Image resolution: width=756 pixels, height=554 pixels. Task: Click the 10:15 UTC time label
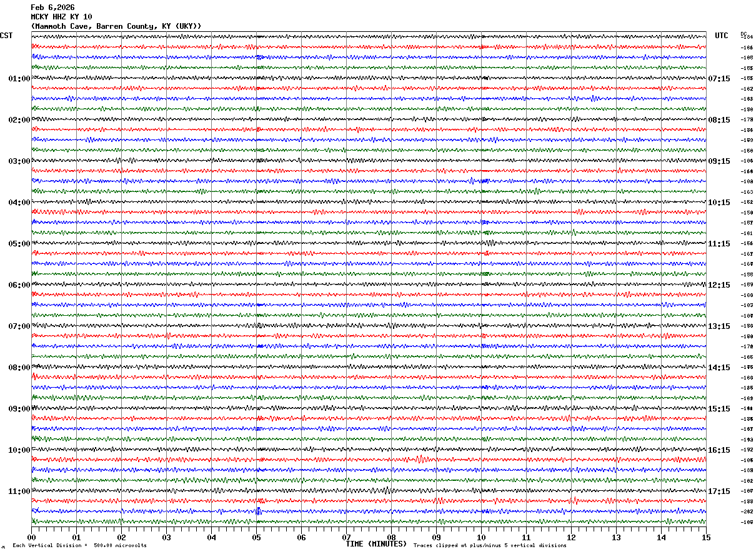[x=719, y=203]
